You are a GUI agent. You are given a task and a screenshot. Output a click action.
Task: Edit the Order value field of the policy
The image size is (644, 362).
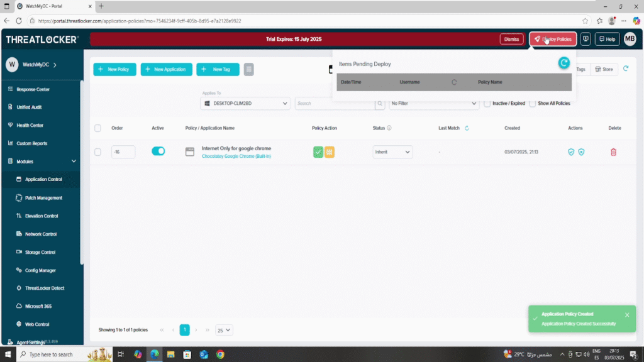pyautogui.click(x=123, y=152)
